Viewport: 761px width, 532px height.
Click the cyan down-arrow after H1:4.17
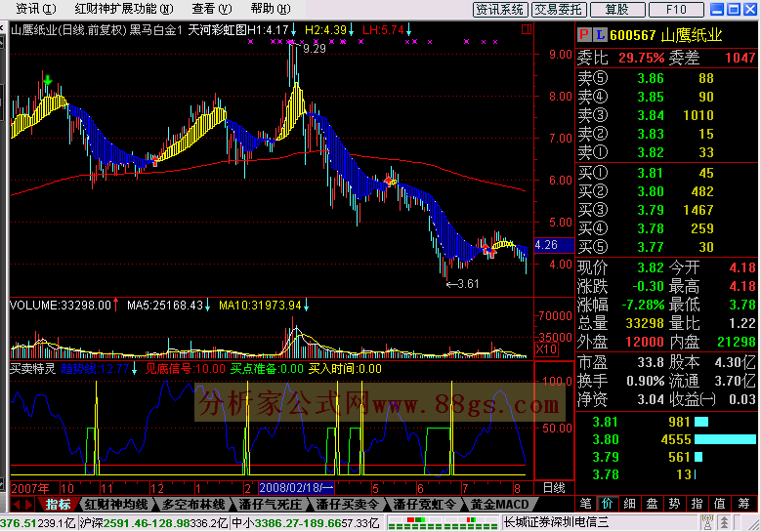[293, 30]
